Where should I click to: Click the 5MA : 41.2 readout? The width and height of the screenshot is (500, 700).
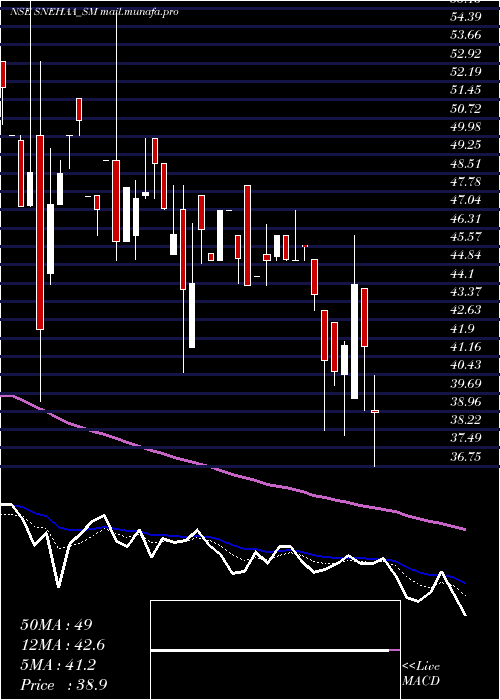coord(58,665)
